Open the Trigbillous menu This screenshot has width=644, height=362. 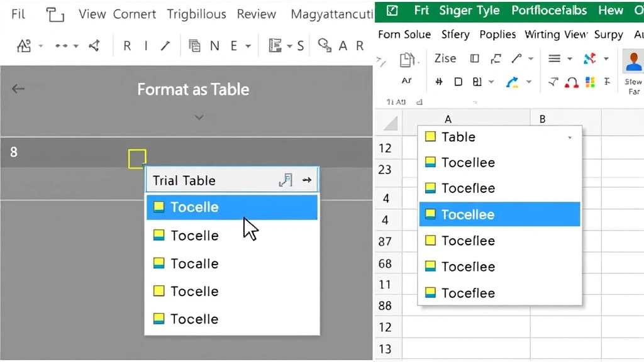point(197,14)
